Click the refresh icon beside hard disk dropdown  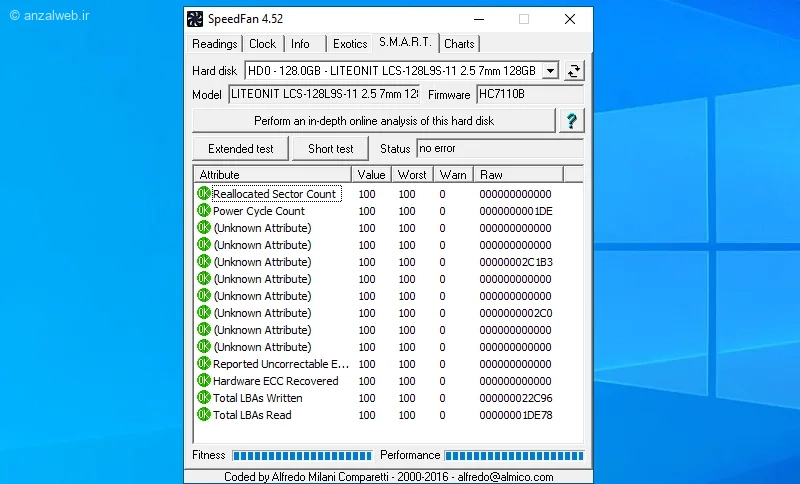click(x=573, y=70)
